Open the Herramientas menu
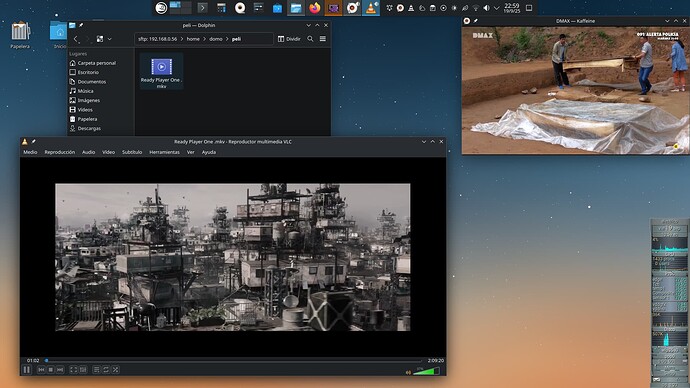 point(164,152)
